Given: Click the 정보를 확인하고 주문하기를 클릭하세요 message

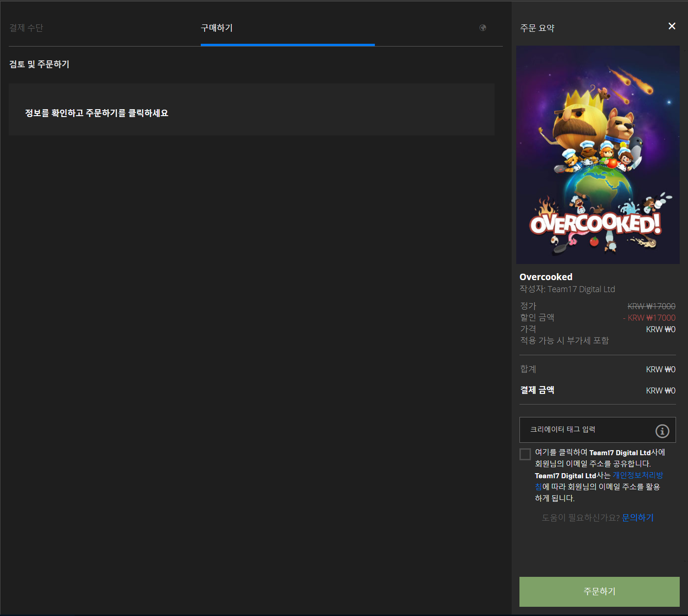Looking at the screenshot, I should (97, 113).
